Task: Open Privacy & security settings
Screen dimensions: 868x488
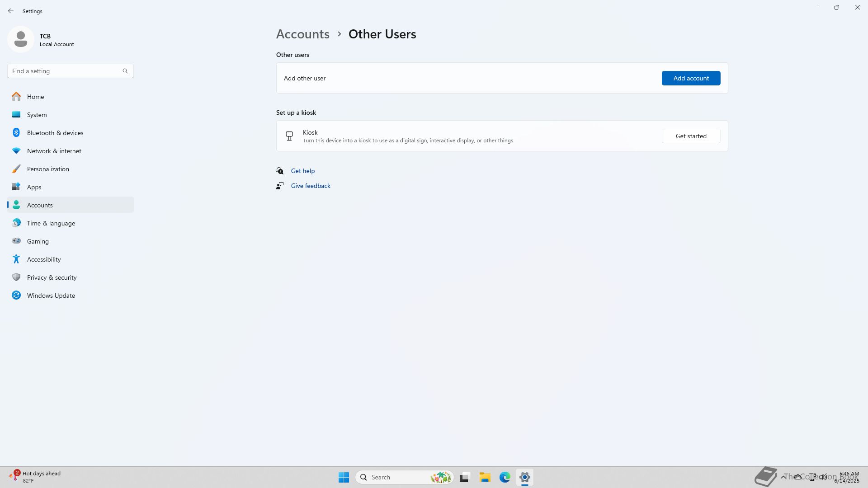Action: pyautogui.click(x=52, y=277)
